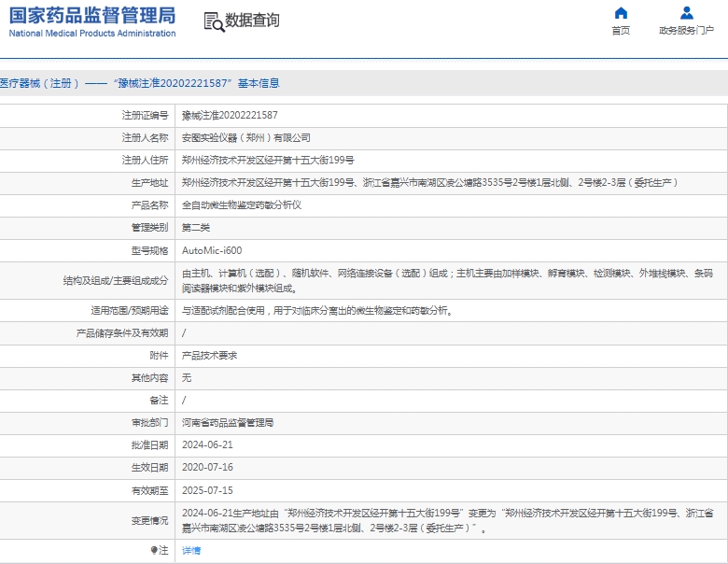Viewport: 728px width, 564px height.
Task: Open the 详情 link
Action: [191, 551]
